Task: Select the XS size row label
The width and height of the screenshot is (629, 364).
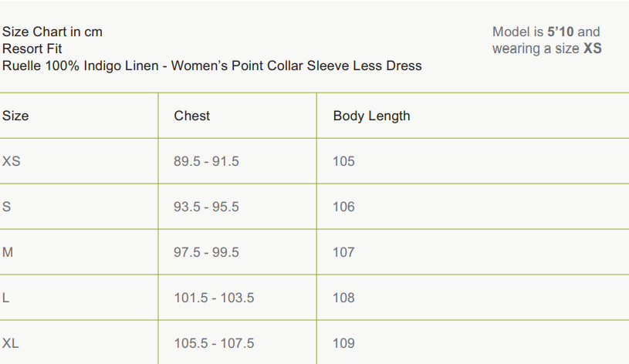Action: [12, 161]
